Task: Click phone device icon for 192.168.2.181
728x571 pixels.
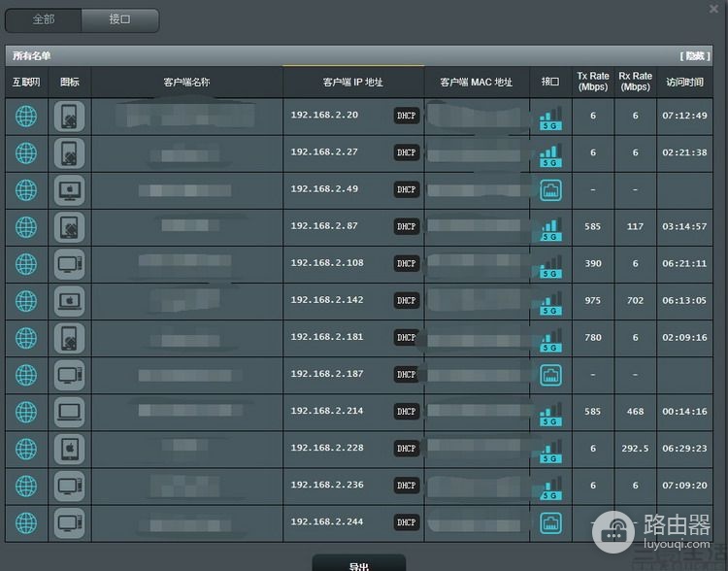Action: pyautogui.click(x=70, y=338)
